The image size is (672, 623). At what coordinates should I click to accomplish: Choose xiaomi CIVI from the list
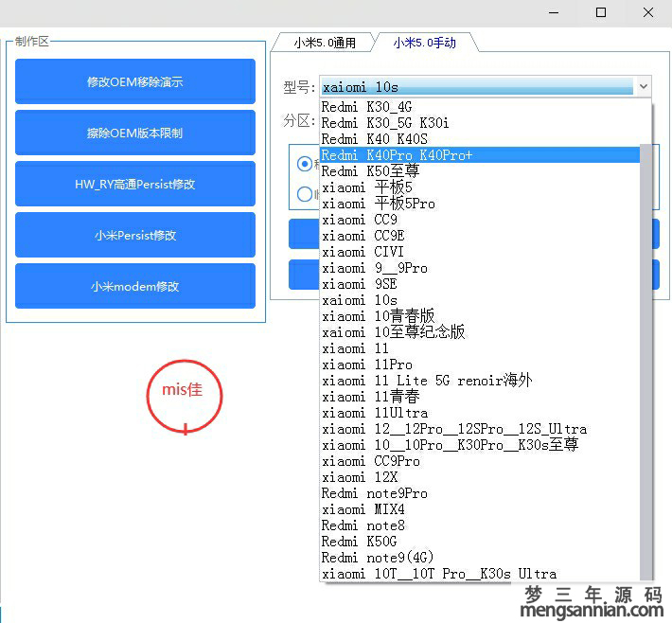click(480, 252)
